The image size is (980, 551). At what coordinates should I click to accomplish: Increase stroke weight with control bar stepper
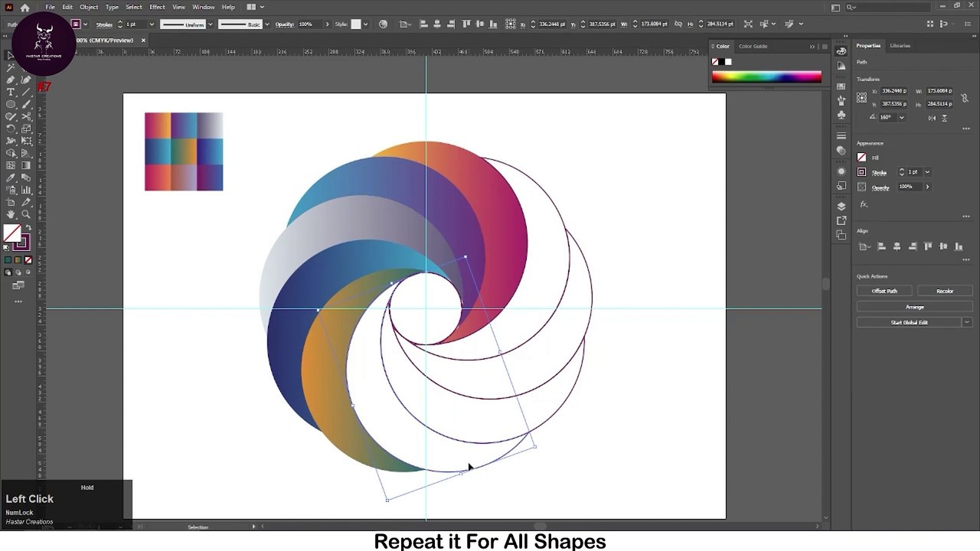click(119, 22)
